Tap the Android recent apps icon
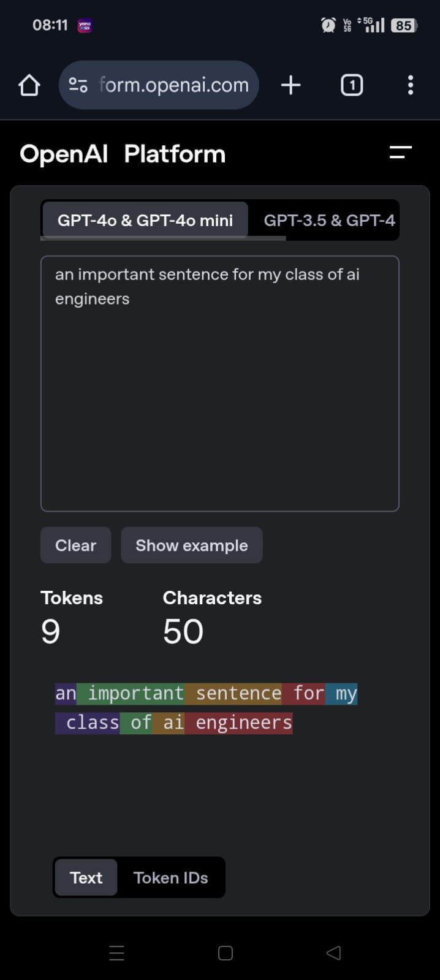The image size is (440, 980). tap(116, 952)
